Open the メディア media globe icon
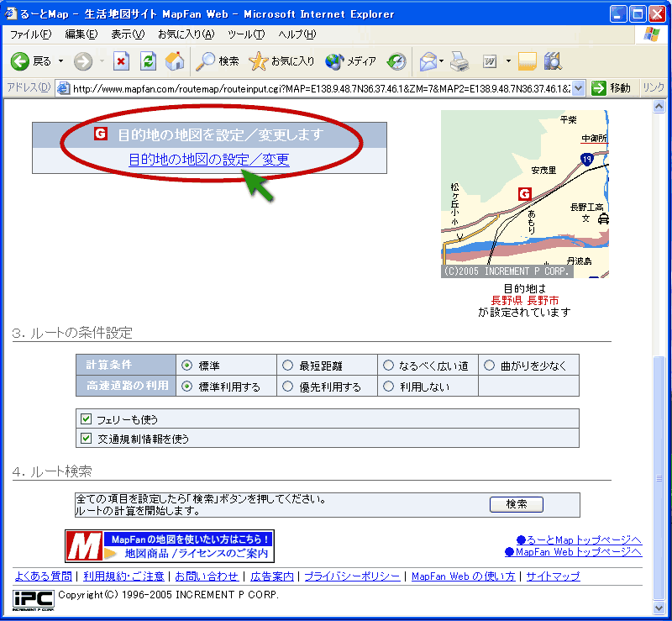Image resolution: width=672 pixels, height=621 pixels. (x=334, y=61)
